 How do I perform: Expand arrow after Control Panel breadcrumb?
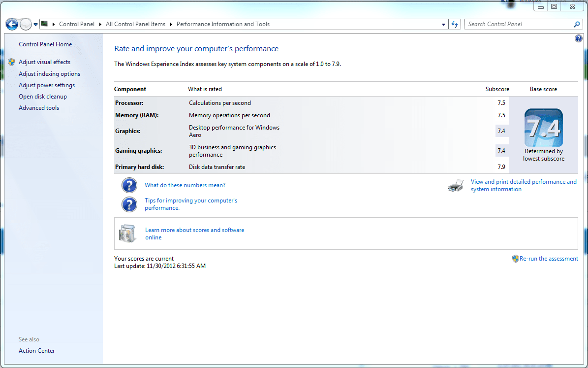click(100, 24)
